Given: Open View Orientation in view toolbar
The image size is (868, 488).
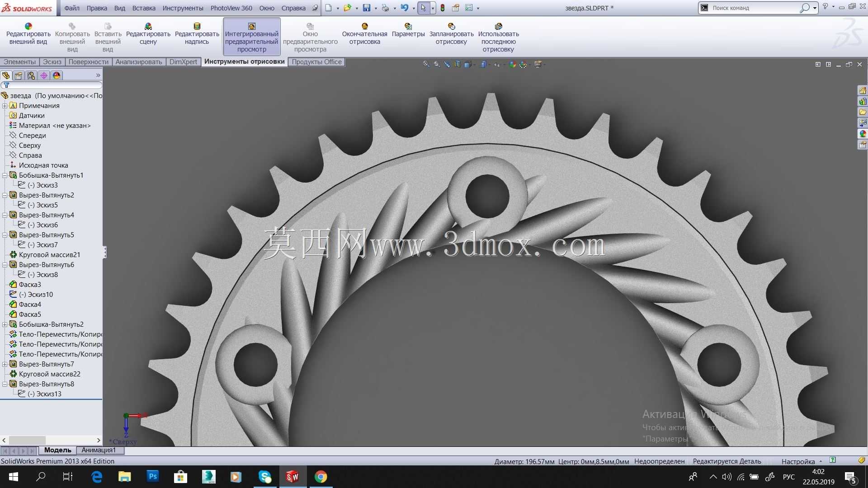Looking at the screenshot, I should pyautogui.click(x=468, y=64).
